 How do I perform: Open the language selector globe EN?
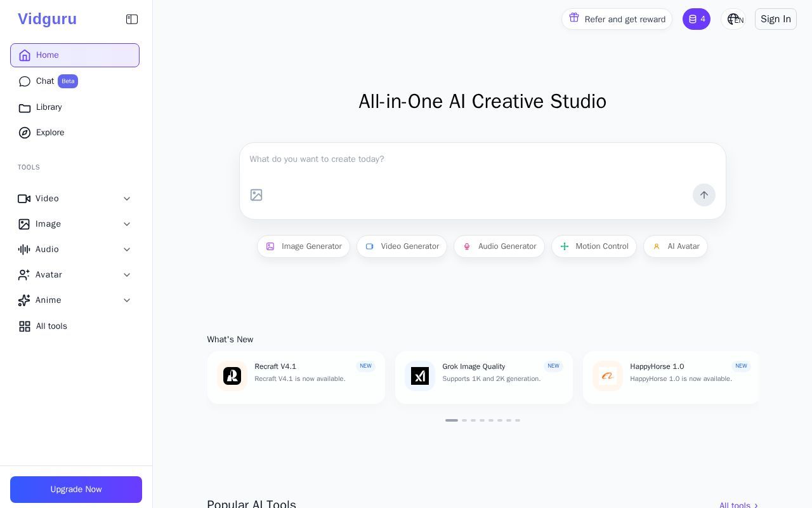click(734, 19)
